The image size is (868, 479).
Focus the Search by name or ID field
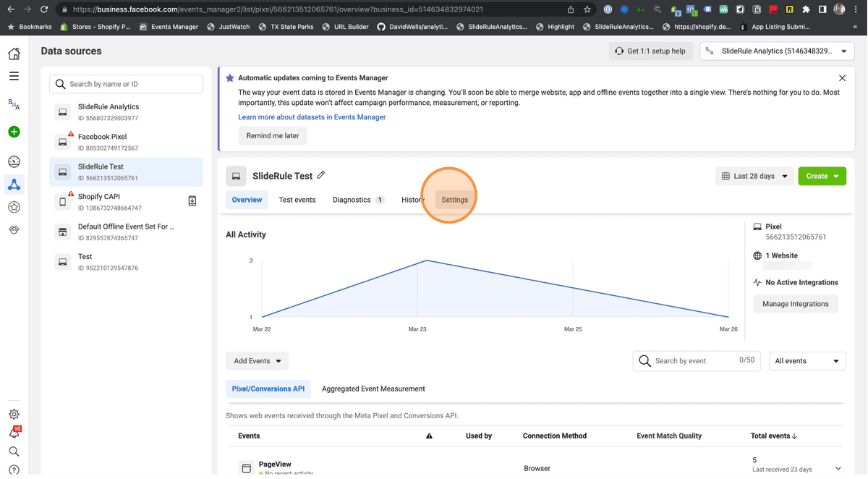(x=126, y=84)
